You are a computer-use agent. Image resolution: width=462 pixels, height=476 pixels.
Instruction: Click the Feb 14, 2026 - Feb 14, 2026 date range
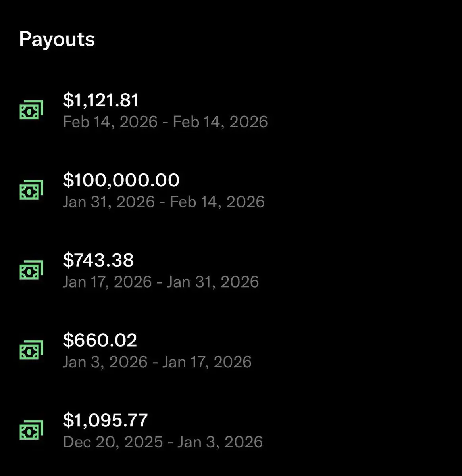coord(165,122)
